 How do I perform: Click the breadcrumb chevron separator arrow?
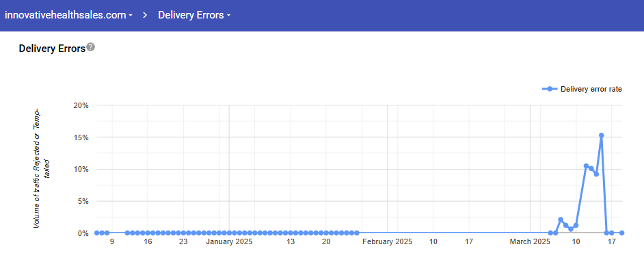146,15
